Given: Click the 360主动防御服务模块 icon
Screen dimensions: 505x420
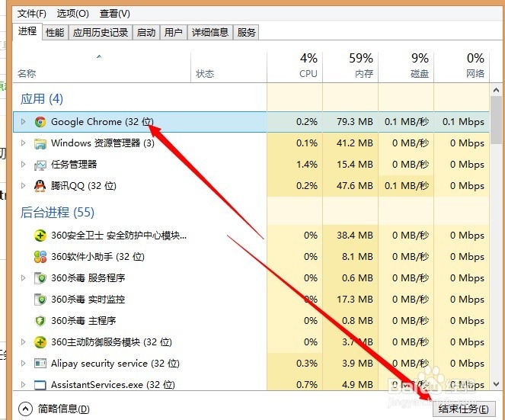Looking at the screenshot, I should (40, 342).
